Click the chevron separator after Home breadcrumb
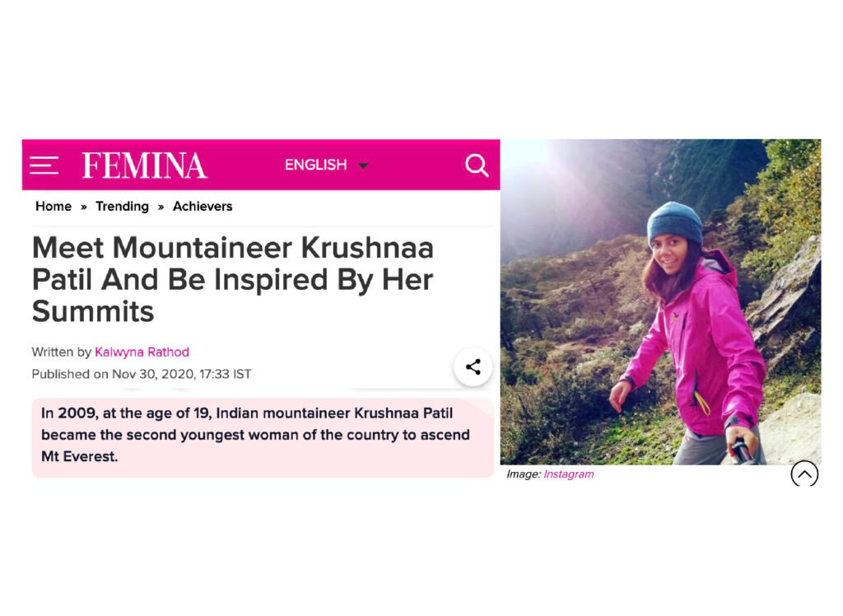 pos(84,207)
